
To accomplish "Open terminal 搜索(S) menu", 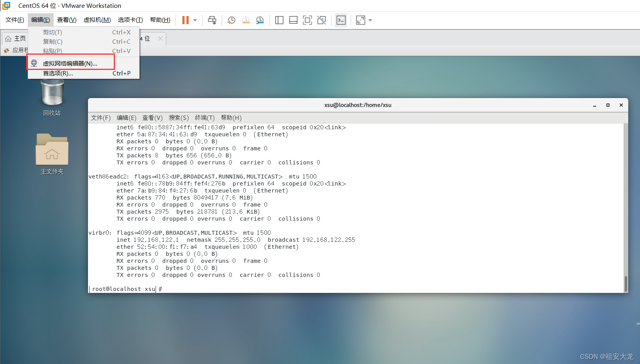I will 179,118.
